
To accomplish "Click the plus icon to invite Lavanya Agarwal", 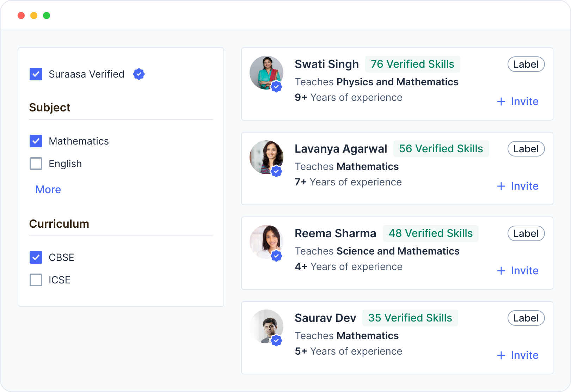I will 501,186.
